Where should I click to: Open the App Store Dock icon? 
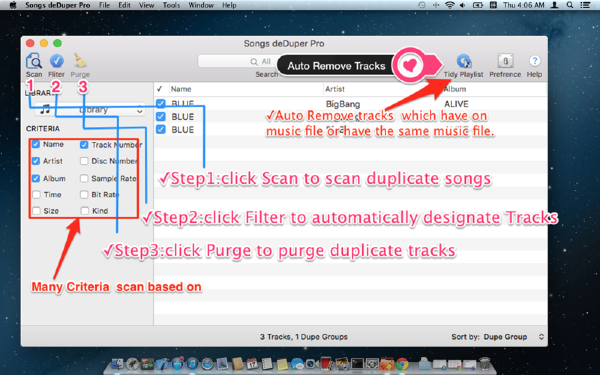pyautogui.click(x=178, y=364)
